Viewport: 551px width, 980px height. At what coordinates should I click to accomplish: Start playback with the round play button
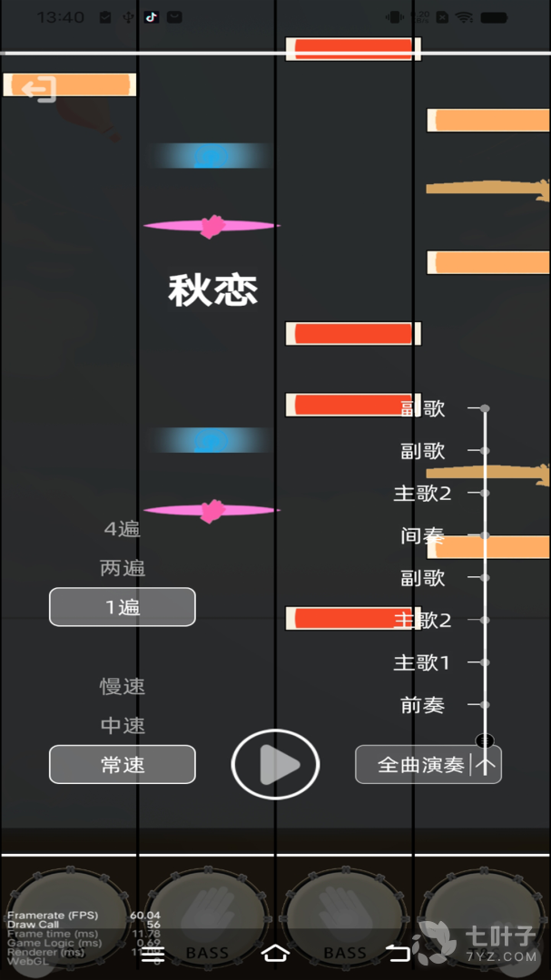[x=275, y=764]
